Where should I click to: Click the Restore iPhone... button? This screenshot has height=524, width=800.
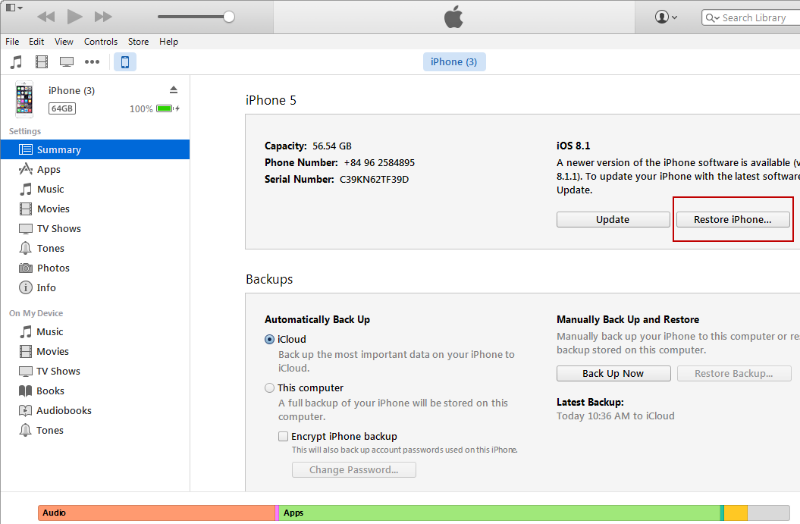tap(733, 219)
